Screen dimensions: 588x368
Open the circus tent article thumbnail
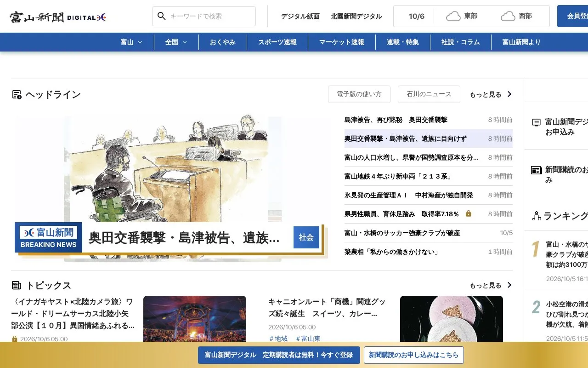pos(195,319)
